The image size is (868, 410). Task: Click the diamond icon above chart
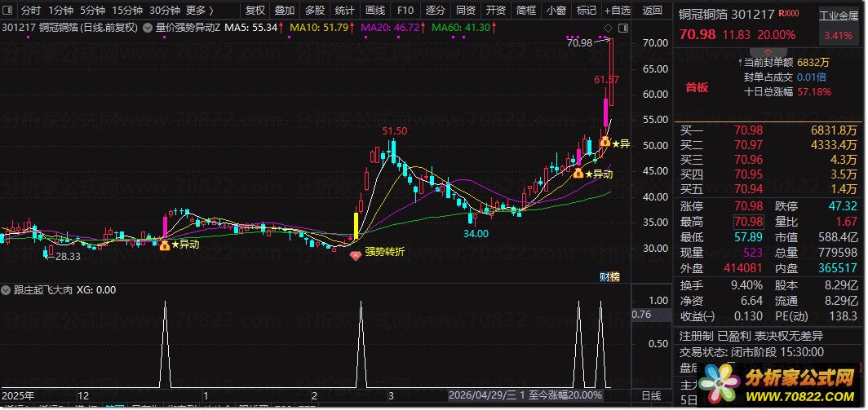(608, 28)
